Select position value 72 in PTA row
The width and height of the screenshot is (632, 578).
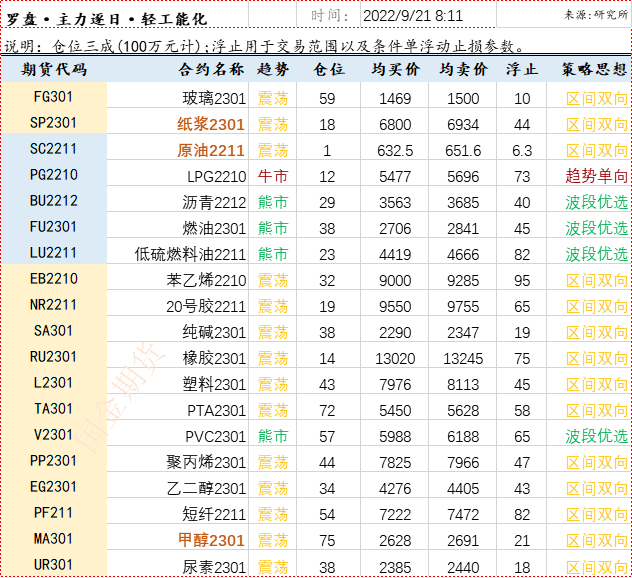coord(327,410)
